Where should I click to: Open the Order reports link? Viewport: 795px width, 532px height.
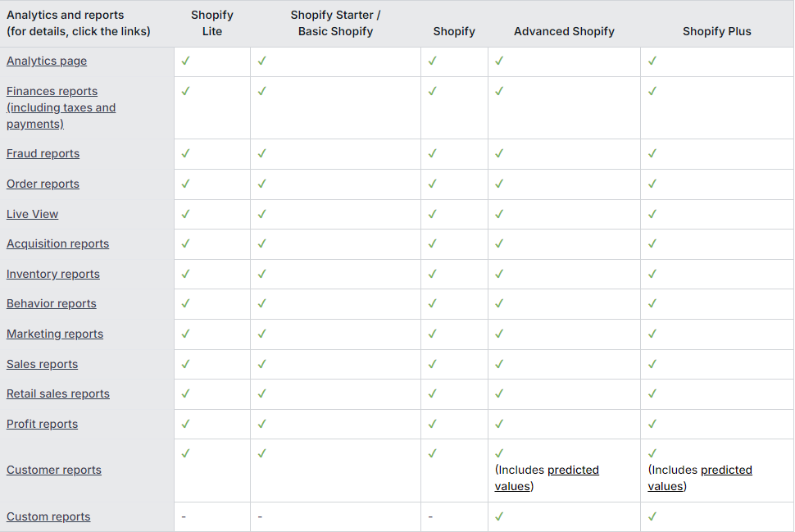coord(43,184)
